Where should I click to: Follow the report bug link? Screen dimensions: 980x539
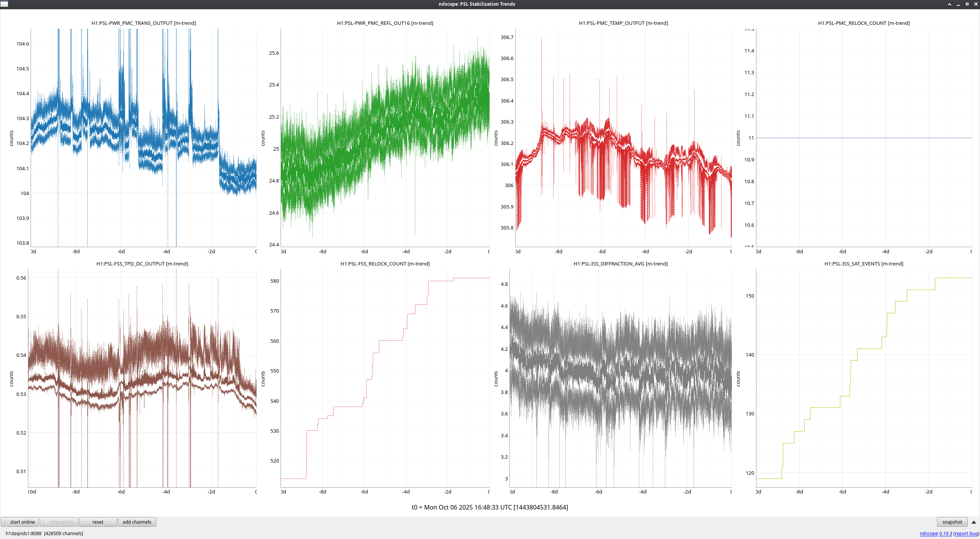(966, 533)
